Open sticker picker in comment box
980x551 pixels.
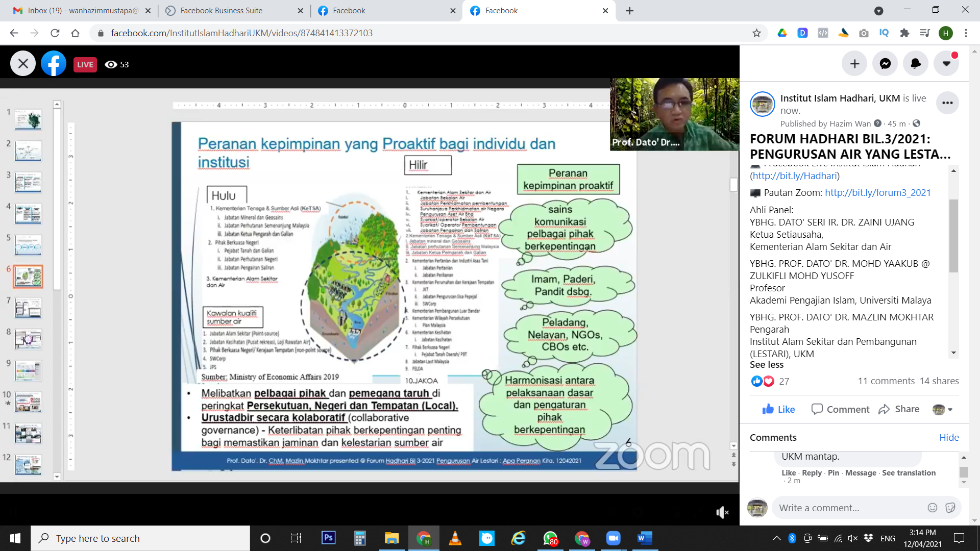[x=950, y=508]
